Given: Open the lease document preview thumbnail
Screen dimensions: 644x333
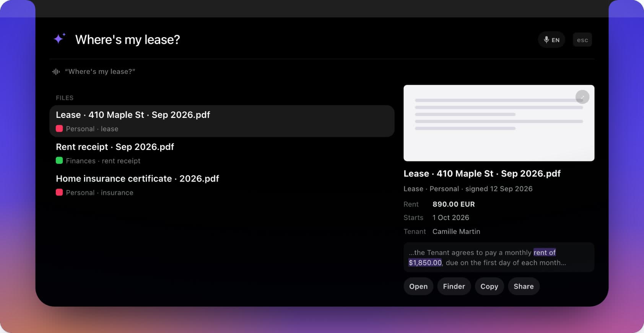Looking at the screenshot, I should tap(499, 123).
